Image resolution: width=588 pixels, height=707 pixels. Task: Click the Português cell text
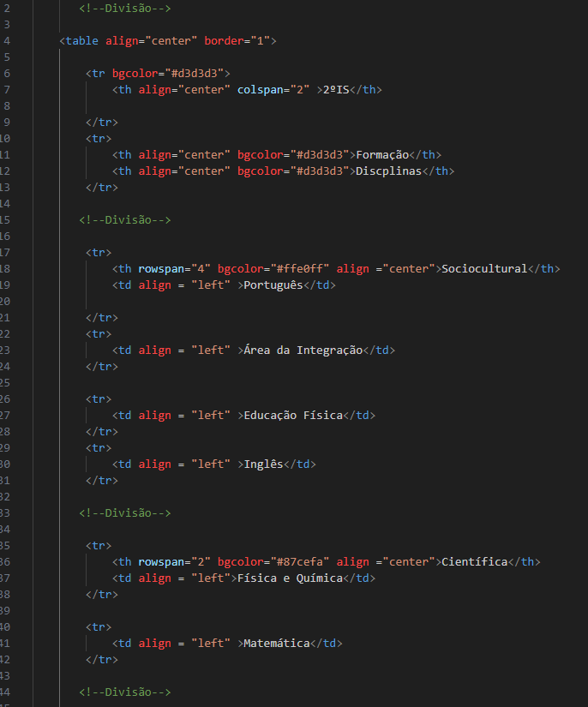point(273,285)
